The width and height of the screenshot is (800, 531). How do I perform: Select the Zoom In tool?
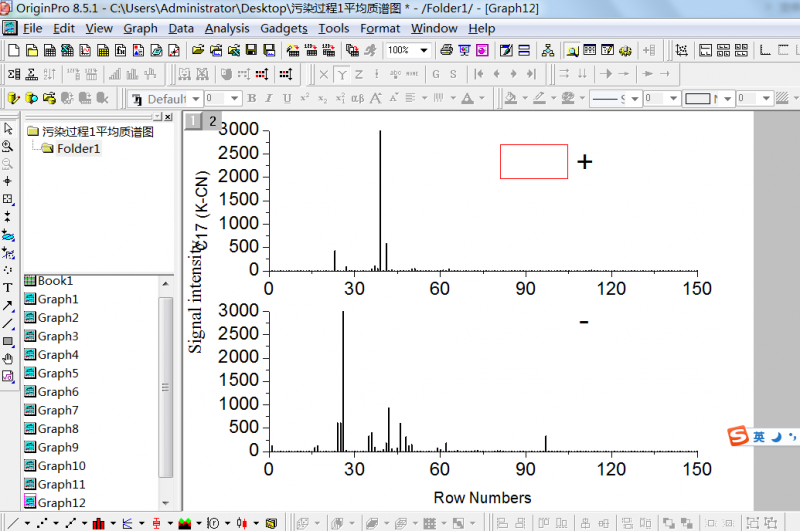pos(8,146)
